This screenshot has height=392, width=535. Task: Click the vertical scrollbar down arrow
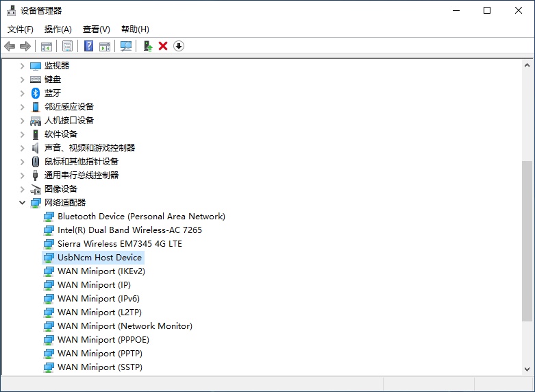coord(527,369)
